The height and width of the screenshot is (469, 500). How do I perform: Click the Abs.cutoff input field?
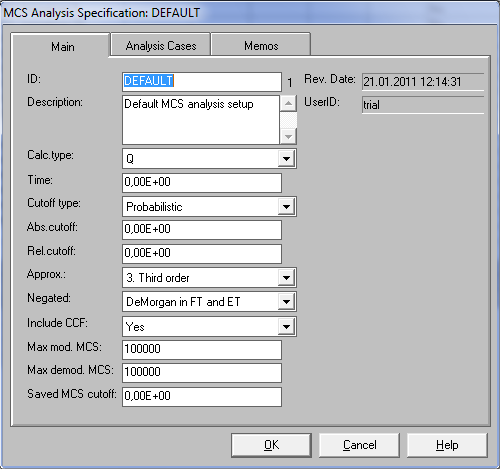(202, 230)
